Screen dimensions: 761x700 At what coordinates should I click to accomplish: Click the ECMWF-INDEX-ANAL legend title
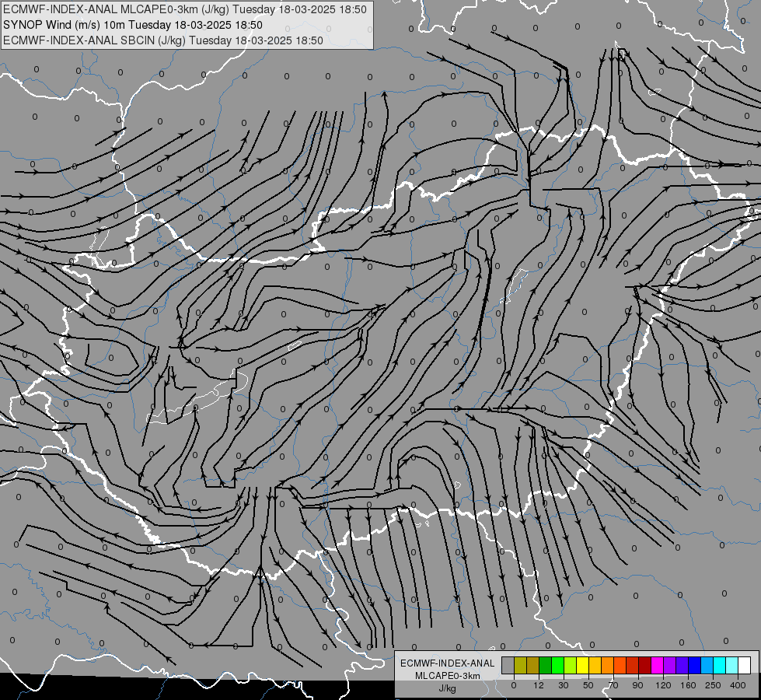448,663
